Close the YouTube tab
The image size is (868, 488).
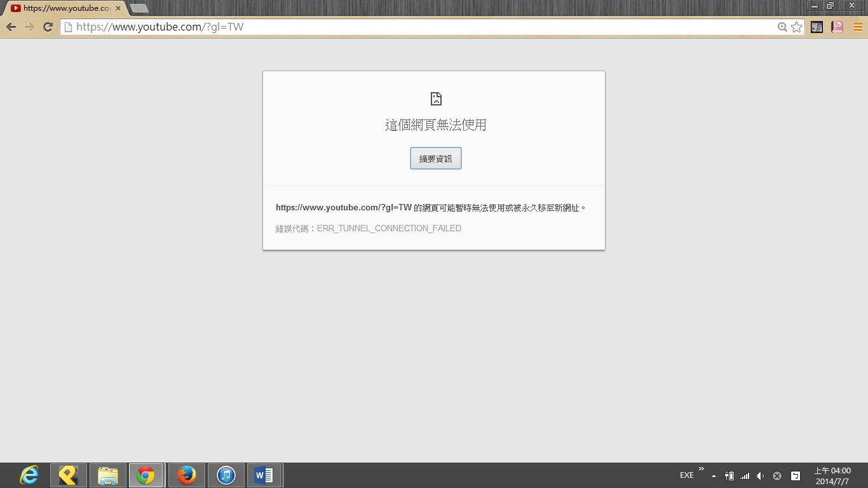pos(118,8)
